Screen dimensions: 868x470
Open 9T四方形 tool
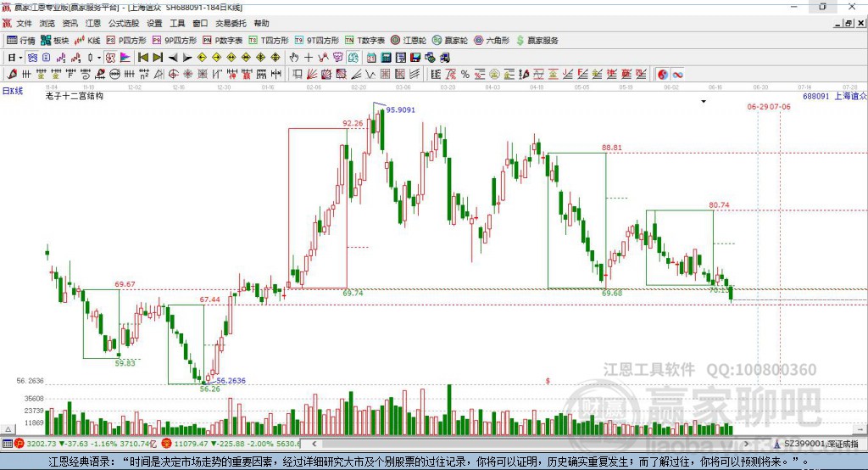[x=317, y=41]
